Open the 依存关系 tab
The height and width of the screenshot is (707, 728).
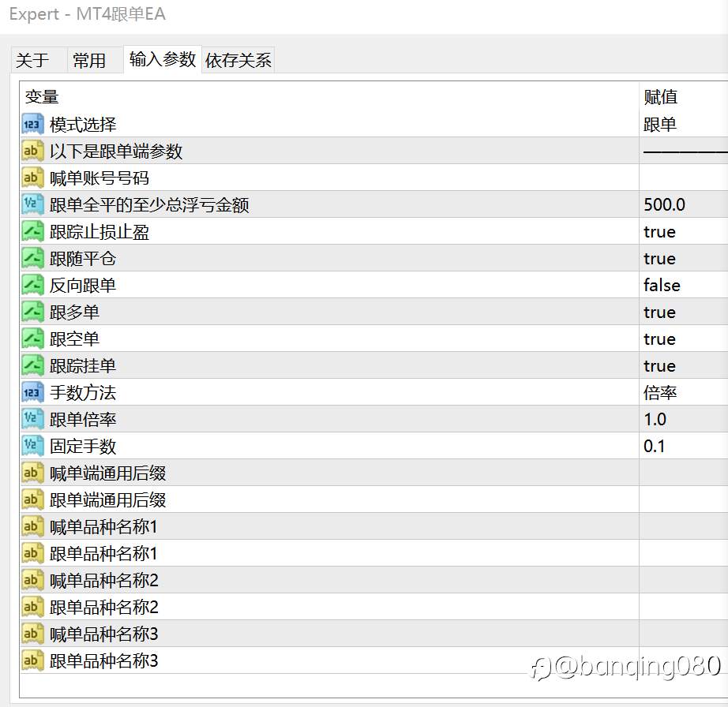click(238, 60)
